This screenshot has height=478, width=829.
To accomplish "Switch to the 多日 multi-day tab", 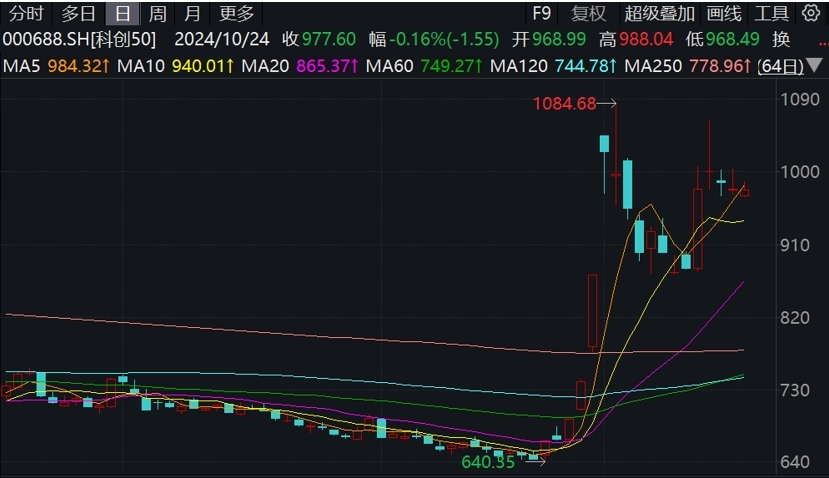I will click(78, 14).
